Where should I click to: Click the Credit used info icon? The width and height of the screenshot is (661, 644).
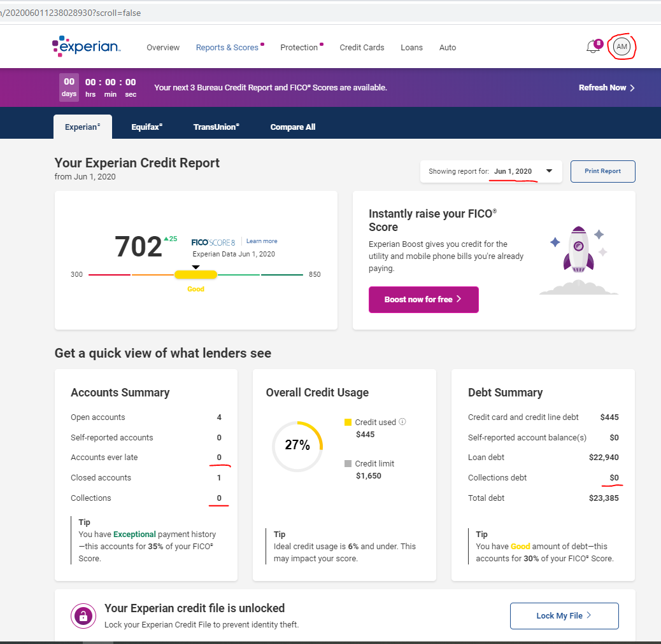pyautogui.click(x=402, y=422)
